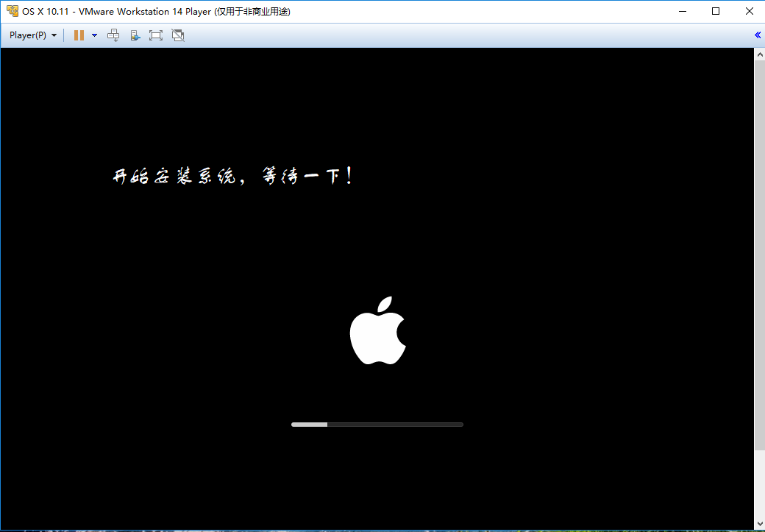
Task: Send Ctrl+Alt+Del to the virtual machine
Action: pos(113,35)
